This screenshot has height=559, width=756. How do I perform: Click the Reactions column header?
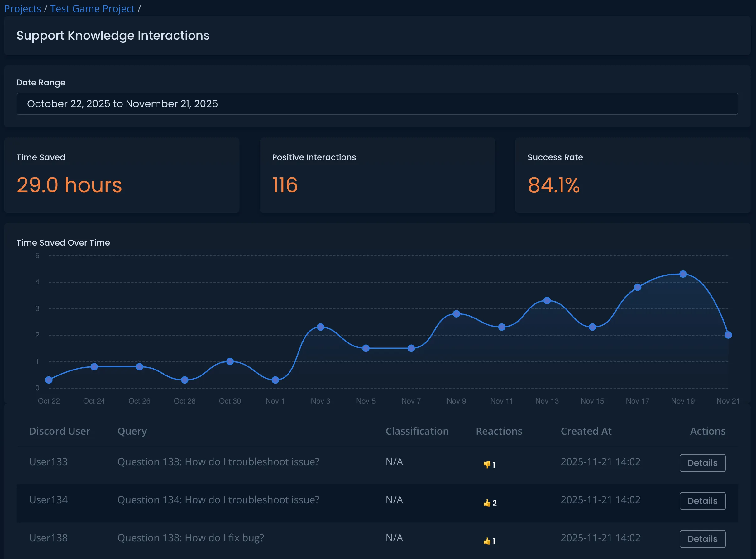coord(499,431)
